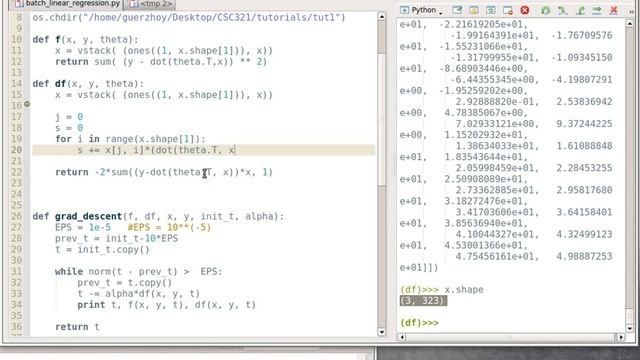Screen dimensions: 640x360
Task: Click the 'def df(x, y, theta):' line
Action: tap(88, 84)
